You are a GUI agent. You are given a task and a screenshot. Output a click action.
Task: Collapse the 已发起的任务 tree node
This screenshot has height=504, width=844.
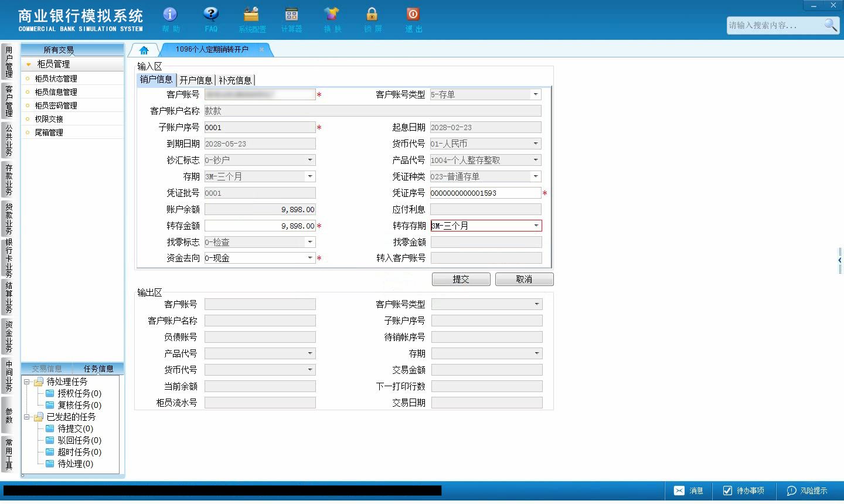[27, 417]
